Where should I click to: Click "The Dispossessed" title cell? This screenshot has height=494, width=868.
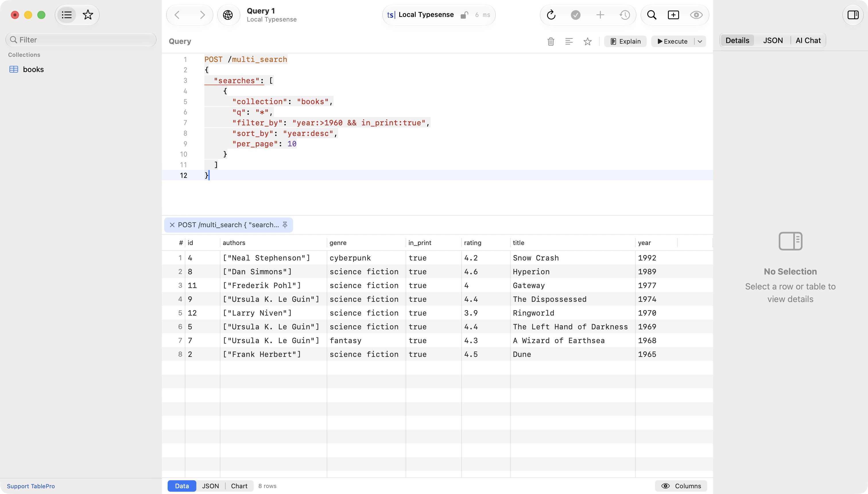(x=573, y=299)
